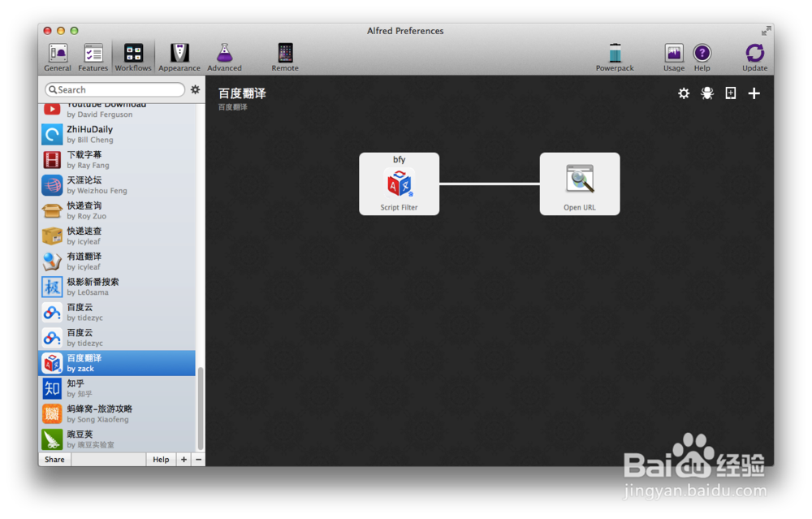
Task: Open the gear menu beside Search
Action: (195, 89)
